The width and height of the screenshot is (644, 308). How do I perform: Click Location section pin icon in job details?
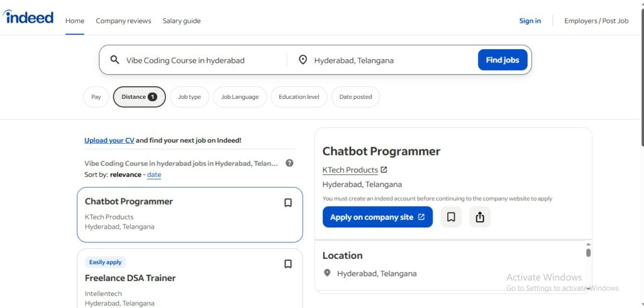(x=327, y=273)
